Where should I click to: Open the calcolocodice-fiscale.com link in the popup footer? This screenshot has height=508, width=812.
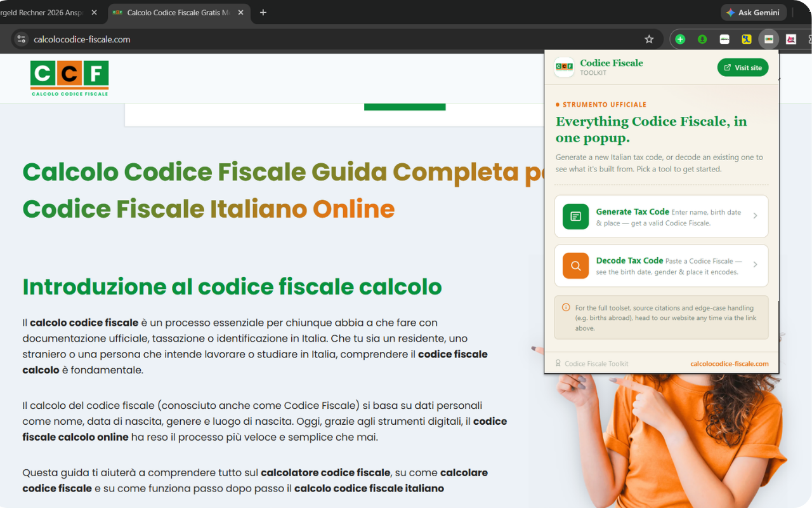click(x=730, y=364)
